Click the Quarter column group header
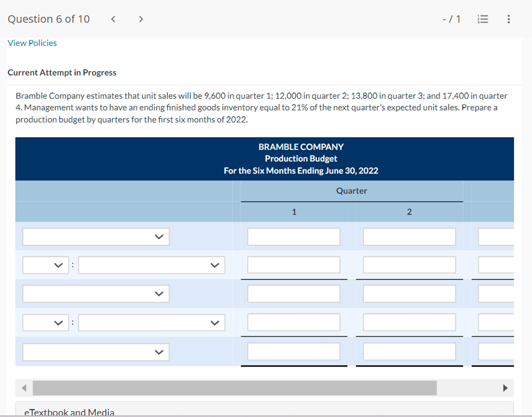Viewport: 532px width, 417px height. click(351, 191)
